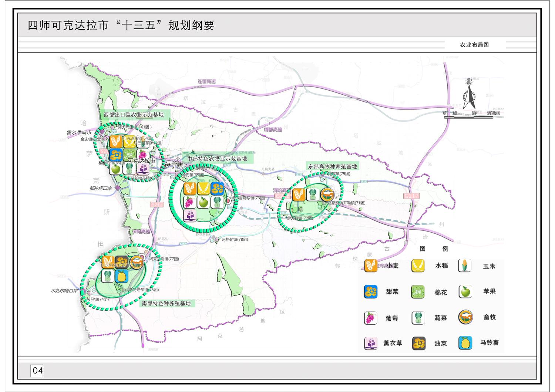This screenshot has height=392, width=555.
Task: Click the vegetable icon in the central cluster
Action: [216, 202]
